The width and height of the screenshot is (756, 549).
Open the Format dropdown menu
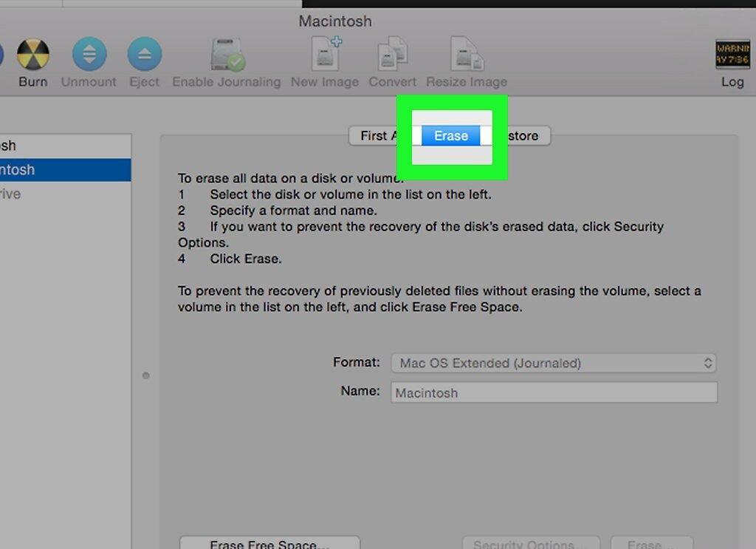pyautogui.click(x=554, y=363)
